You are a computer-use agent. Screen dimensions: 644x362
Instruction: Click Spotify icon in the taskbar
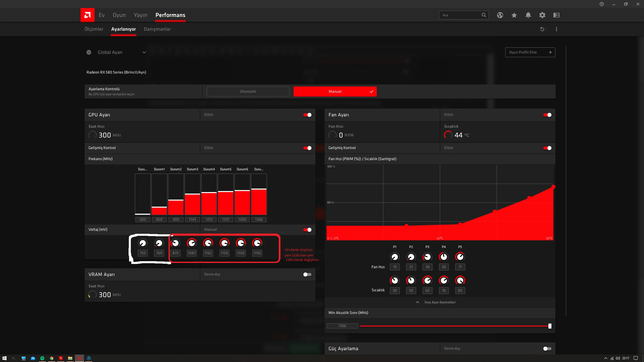point(42,358)
